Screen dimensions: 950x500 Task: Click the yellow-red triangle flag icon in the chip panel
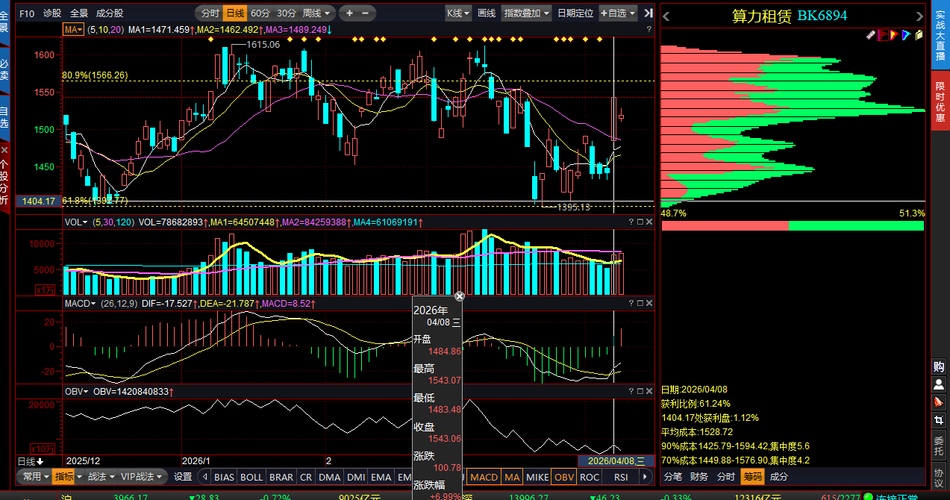pos(894,35)
